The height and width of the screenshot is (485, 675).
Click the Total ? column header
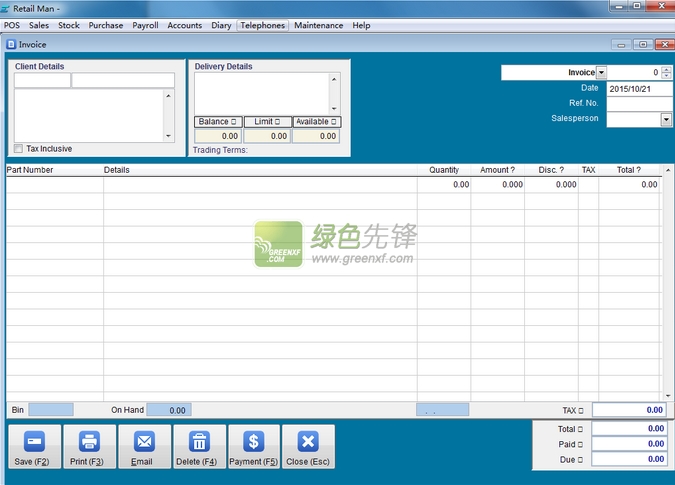pos(629,170)
